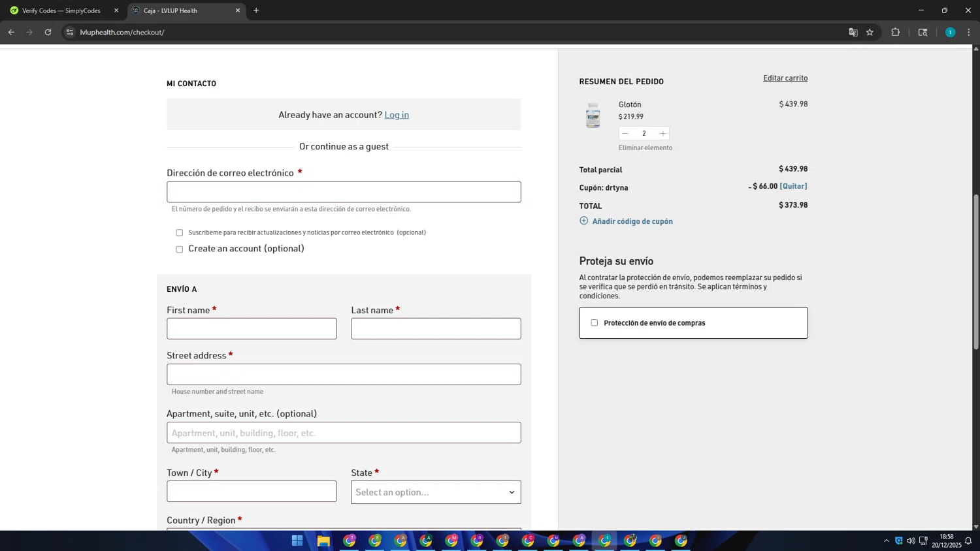
Task: Enable Protección de envío de compras checkbox
Action: [x=594, y=323]
